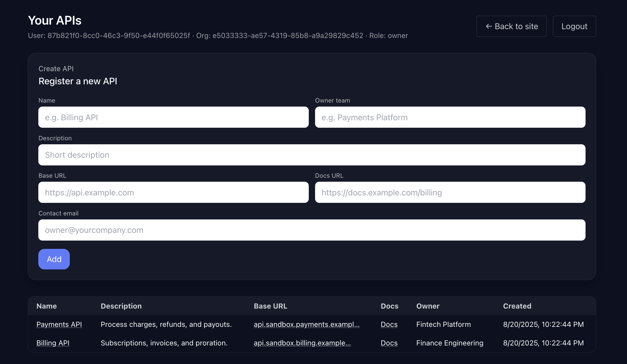627x364 pixels.
Task: Open the Billing API link
Action: (53, 343)
